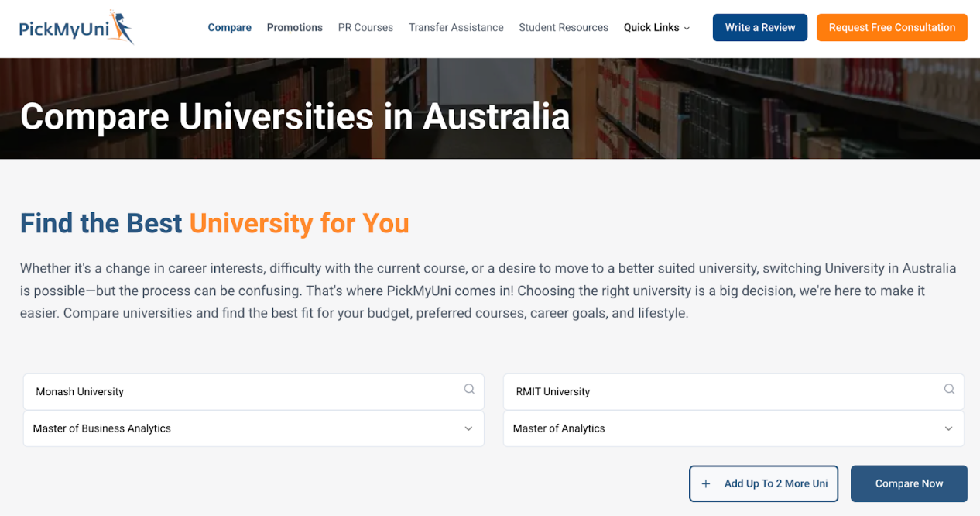Image resolution: width=980 pixels, height=516 pixels.
Task: Open Transfer Assistance from the navbar
Action: (x=456, y=28)
